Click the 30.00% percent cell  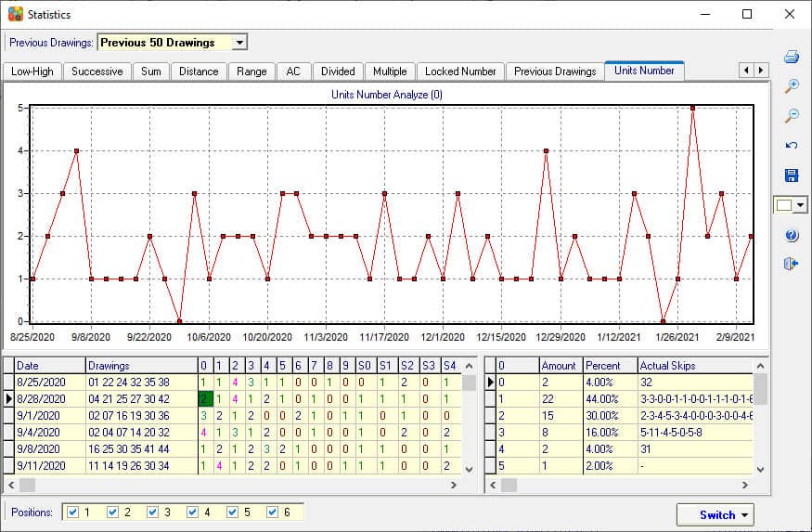coord(610,415)
